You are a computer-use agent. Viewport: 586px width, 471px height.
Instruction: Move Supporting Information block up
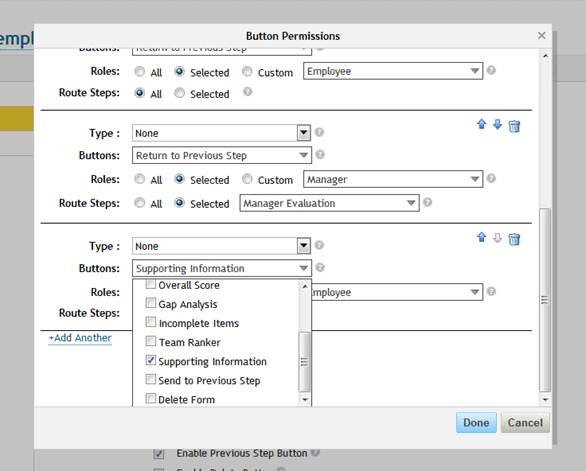point(482,237)
